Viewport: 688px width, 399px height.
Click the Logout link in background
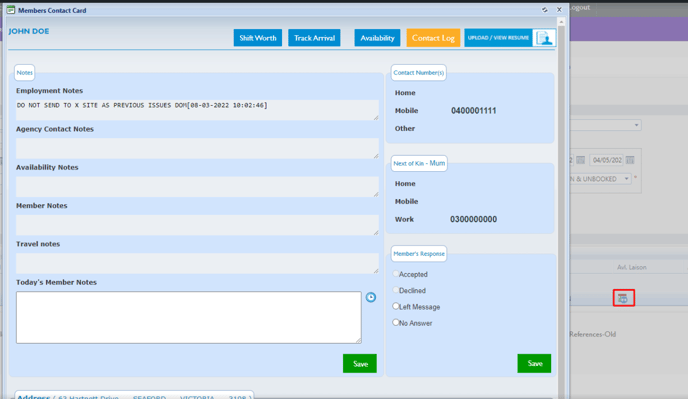click(580, 7)
